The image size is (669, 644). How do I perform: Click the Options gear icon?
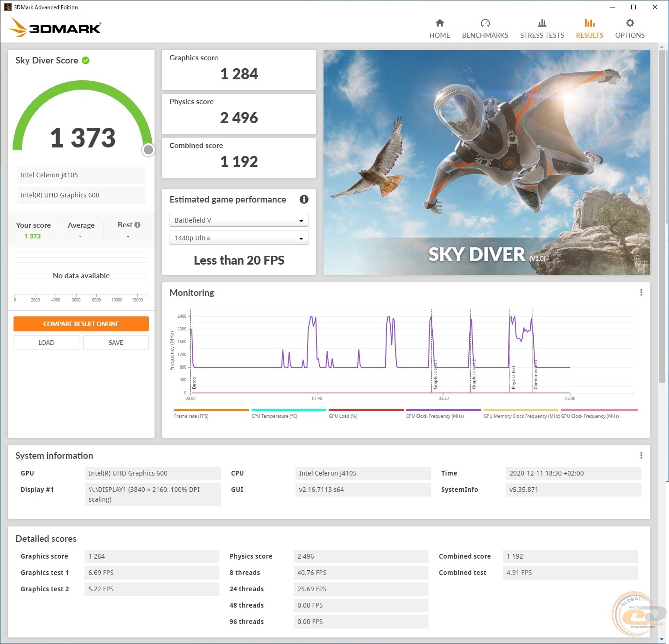(630, 23)
